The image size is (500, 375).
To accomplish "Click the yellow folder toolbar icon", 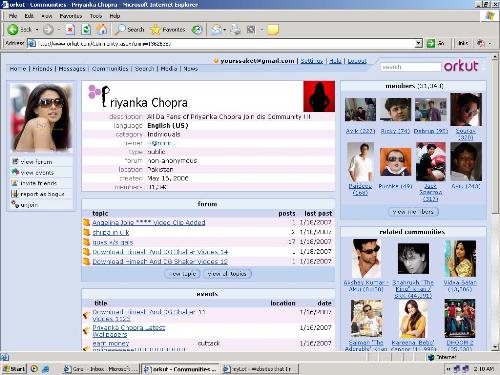I will [x=273, y=30].
